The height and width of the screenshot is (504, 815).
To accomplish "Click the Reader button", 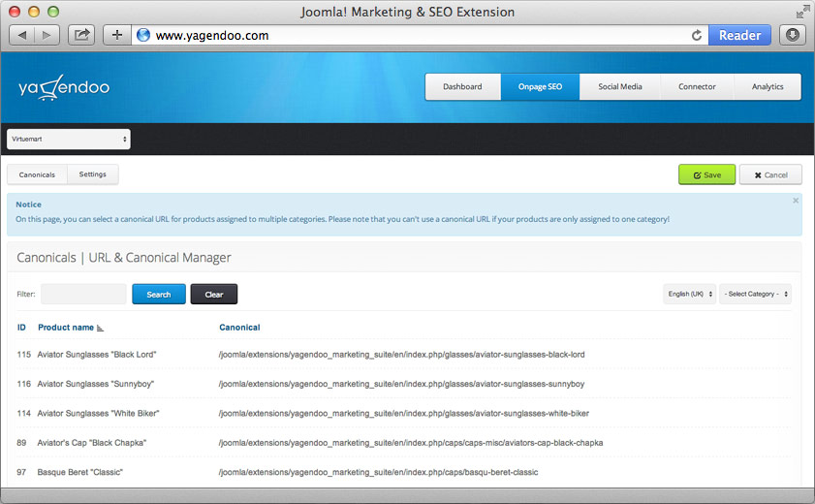I will point(739,35).
